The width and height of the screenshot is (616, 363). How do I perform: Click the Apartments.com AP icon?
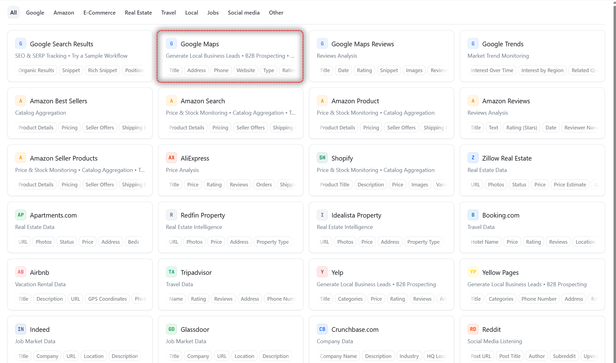pos(20,215)
